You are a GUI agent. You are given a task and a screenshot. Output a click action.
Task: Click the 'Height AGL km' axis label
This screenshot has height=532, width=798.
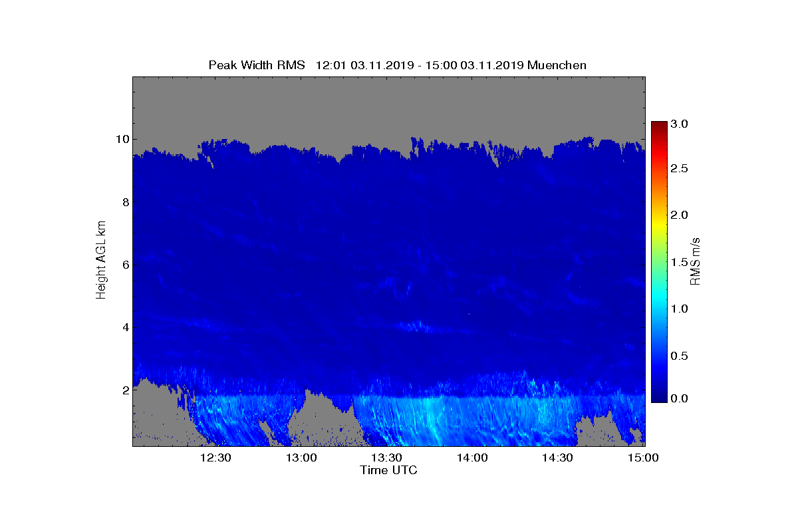coord(101,261)
